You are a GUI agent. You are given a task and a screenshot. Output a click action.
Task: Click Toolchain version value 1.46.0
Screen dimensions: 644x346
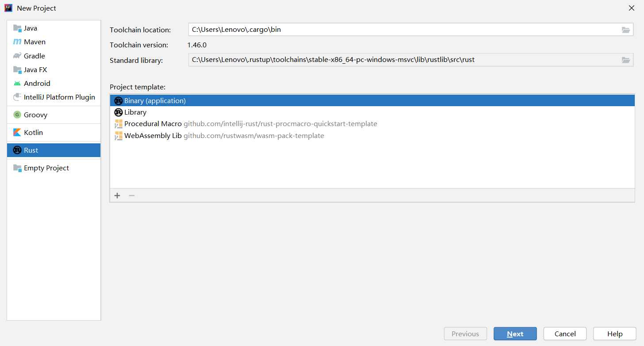[197, 45]
